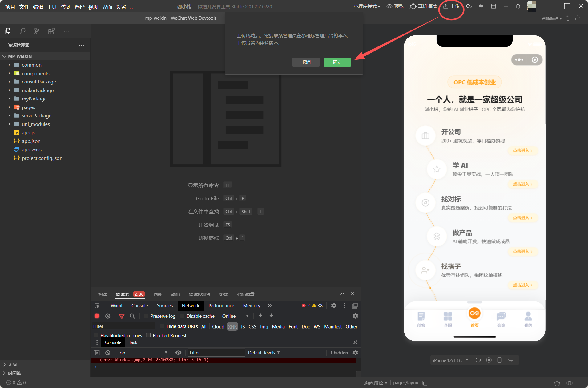Toggle the visibility eye in status bar
The height and width of the screenshot is (388, 588).
point(570,383)
